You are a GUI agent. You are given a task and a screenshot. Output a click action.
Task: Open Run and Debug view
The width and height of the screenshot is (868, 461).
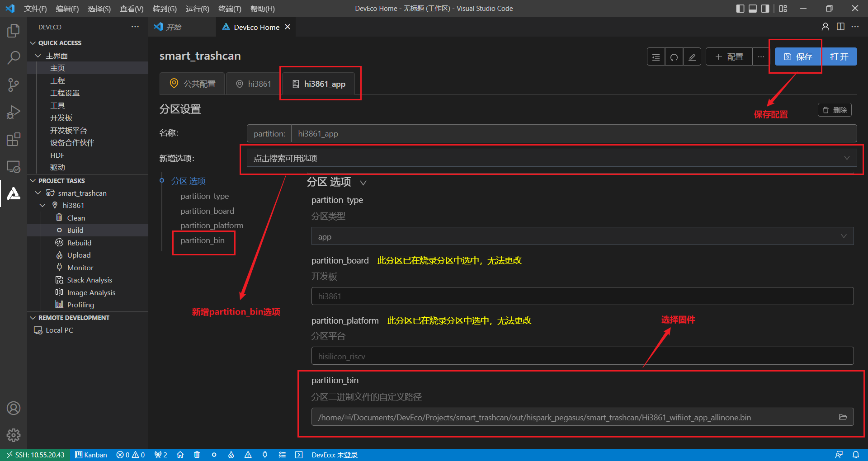click(x=14, y=112)
